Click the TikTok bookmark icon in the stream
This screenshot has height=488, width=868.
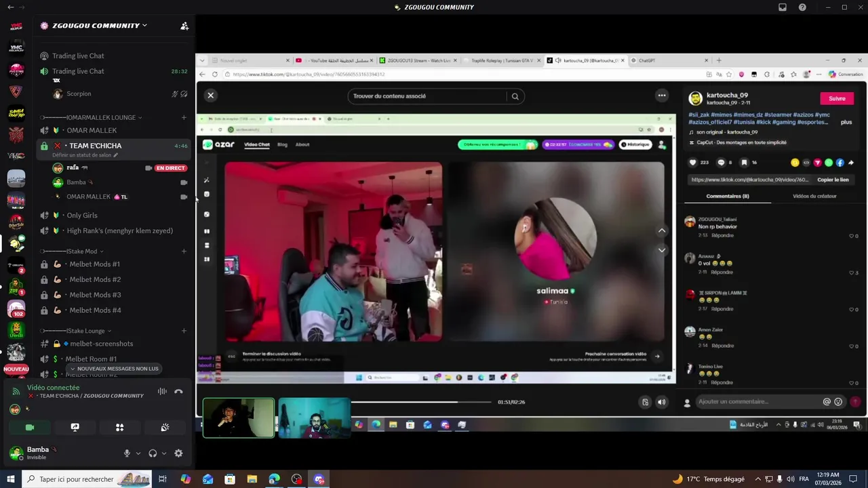[x=744, y=163]
